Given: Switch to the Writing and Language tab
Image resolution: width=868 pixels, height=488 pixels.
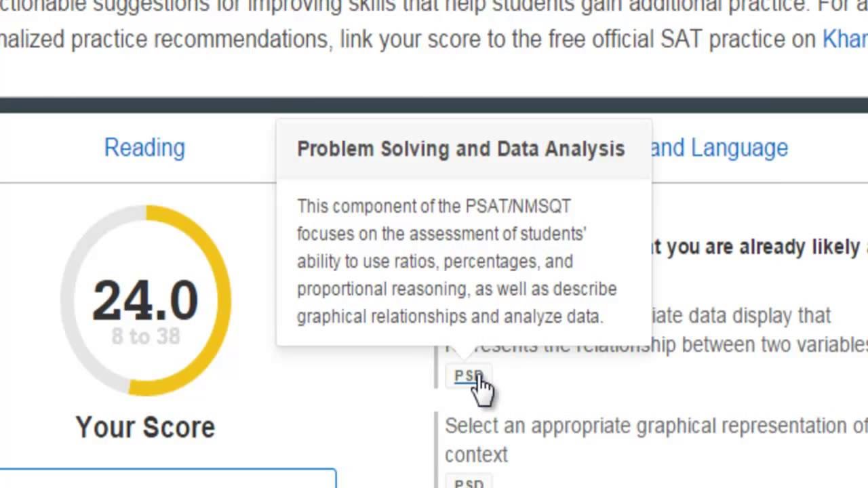Looking at the screenshot, I should pyautogui.click(x=719, y=148).
